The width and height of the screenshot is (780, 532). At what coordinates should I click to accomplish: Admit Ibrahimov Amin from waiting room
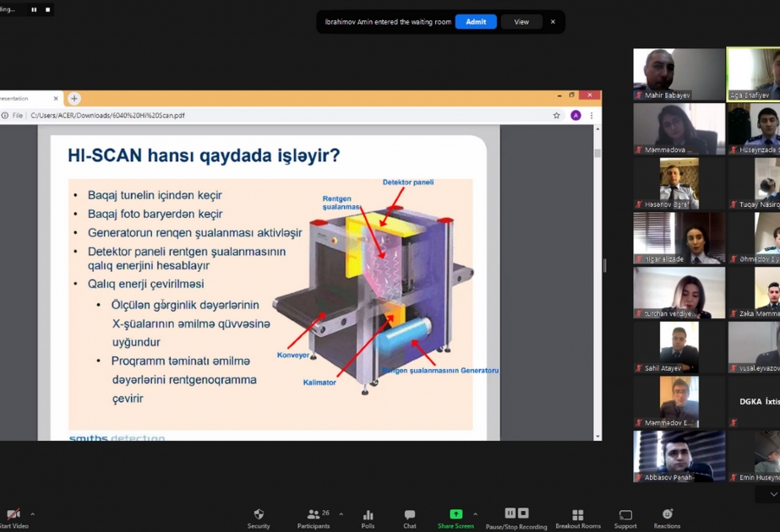coord(476,22)
